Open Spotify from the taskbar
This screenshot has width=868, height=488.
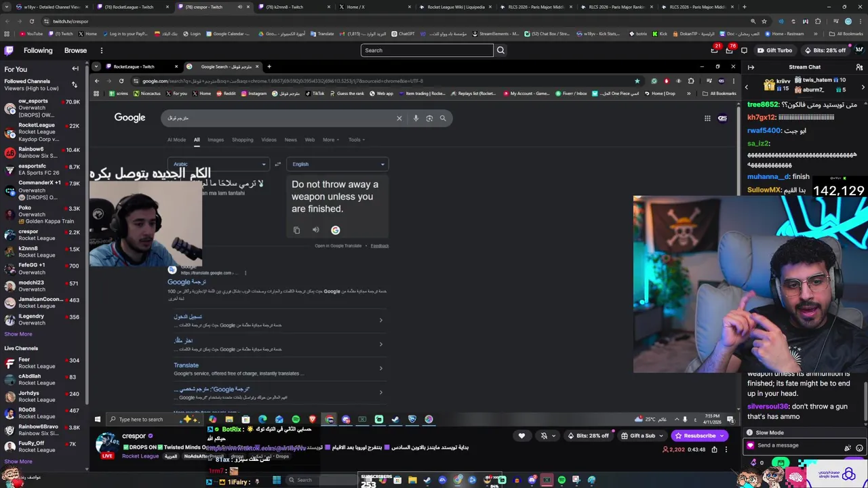[x=296, y=420]
